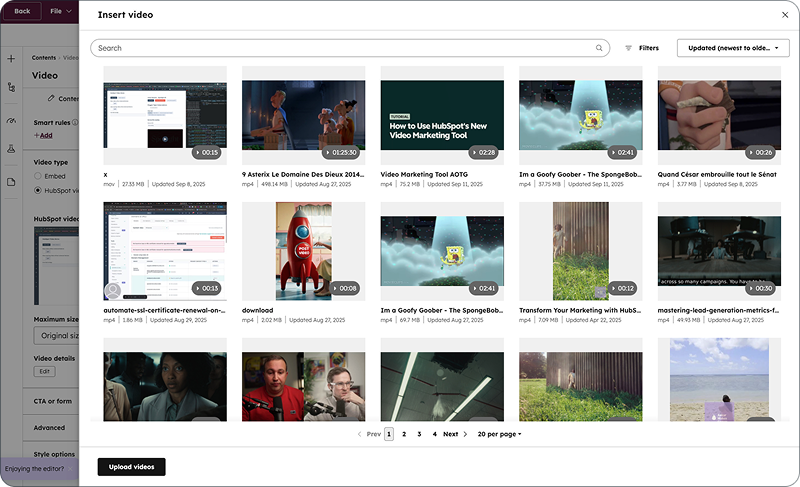Click the Content pencil tab
Screen dimensions: 800x487
[x=63, y=98]
